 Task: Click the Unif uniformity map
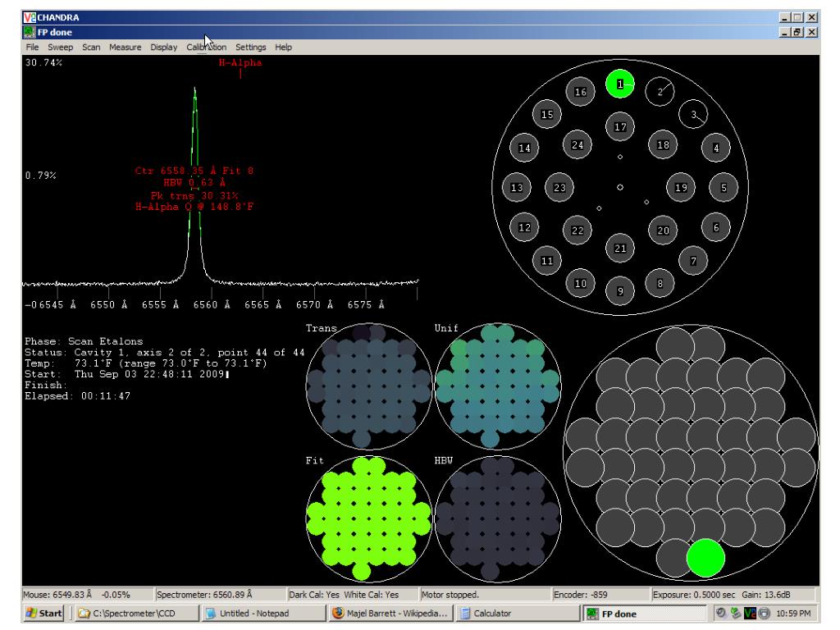[x=498, y=386]
